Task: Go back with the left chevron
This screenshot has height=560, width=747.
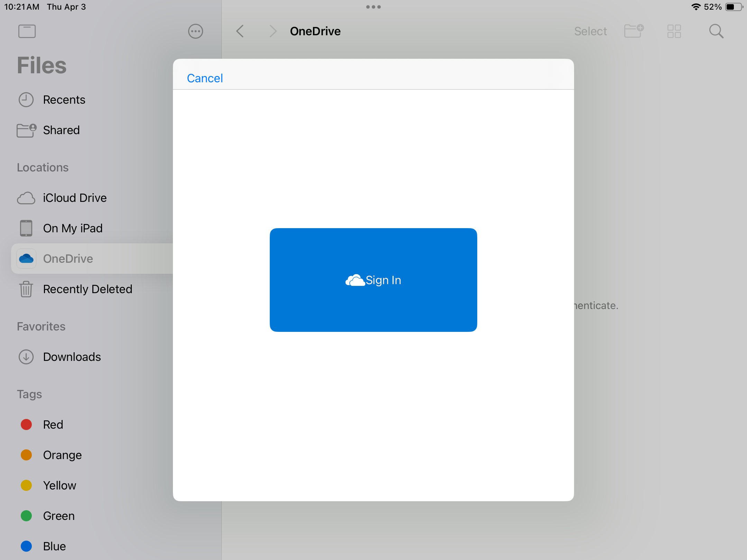Action: pyautogui.click(x=240, y=31)
